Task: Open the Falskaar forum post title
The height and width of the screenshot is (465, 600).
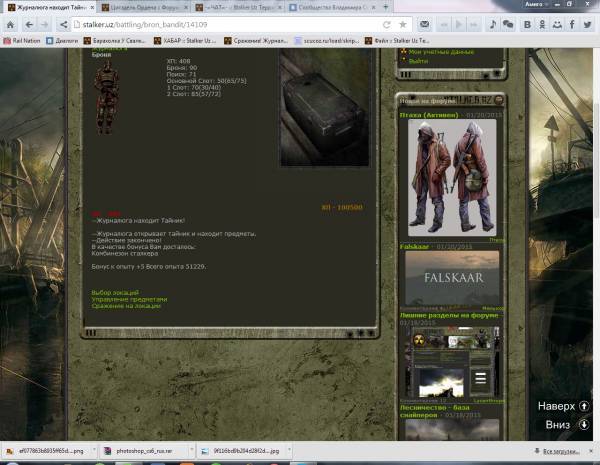Action: point(414,247)
